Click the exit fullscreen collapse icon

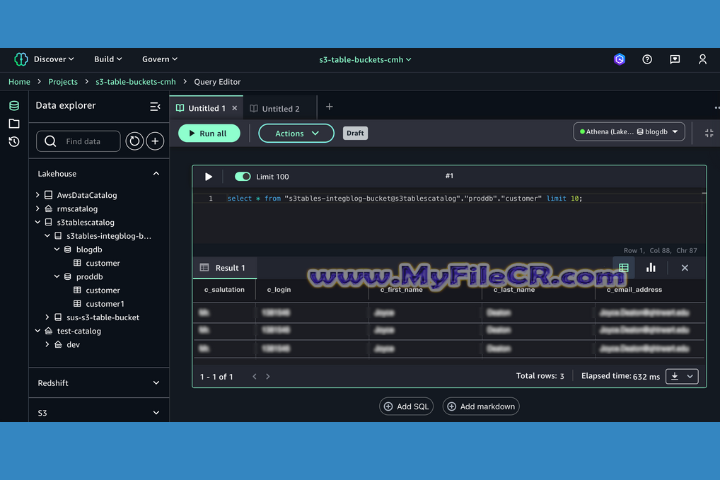[709, 133]
